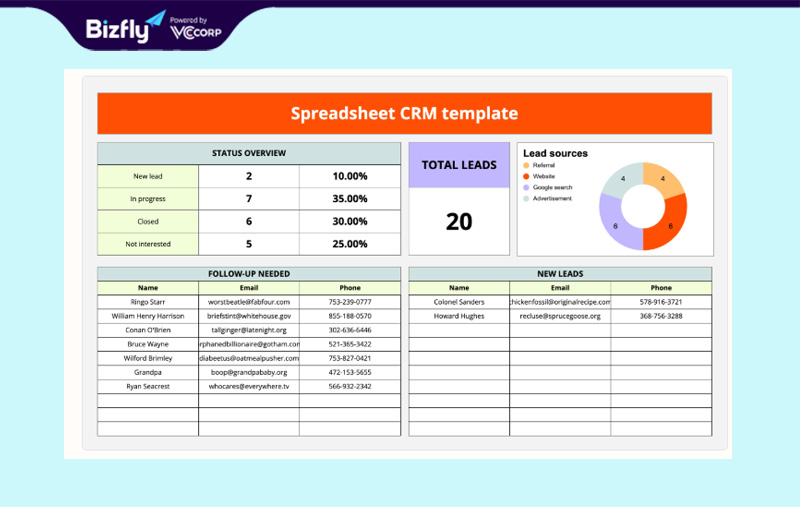Select the 'In progress' status label cell
This screenshot has width=800, height=507.
pos(148,199)
